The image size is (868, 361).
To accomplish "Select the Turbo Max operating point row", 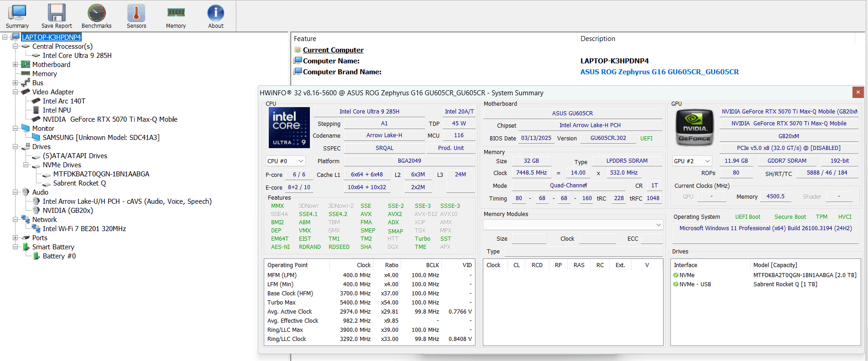I will [x=370, y=302].
